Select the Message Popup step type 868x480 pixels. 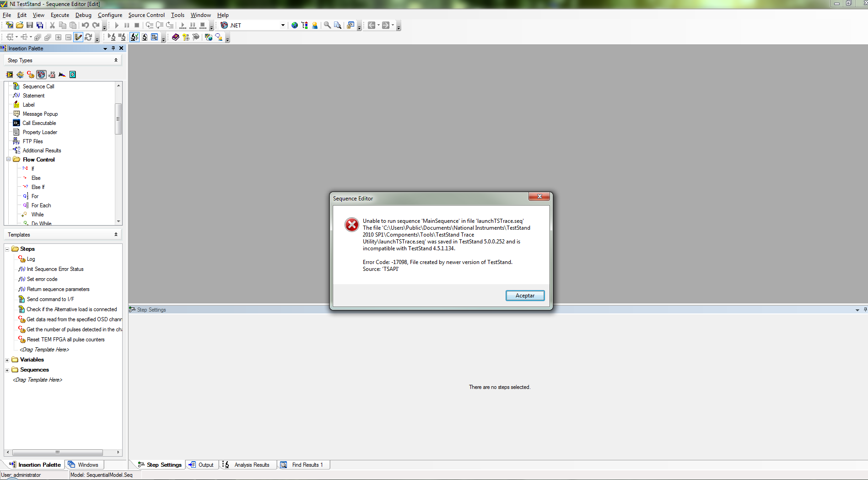click(x=40, y=114)
